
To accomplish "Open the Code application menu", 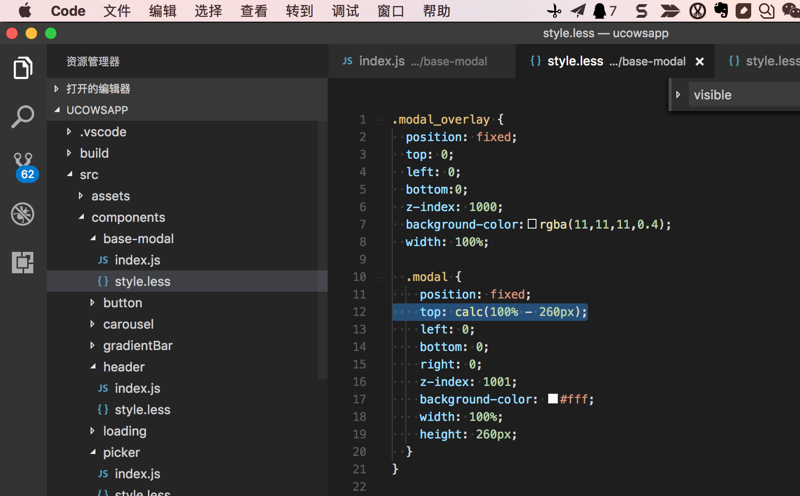I will tap(68, 11).
